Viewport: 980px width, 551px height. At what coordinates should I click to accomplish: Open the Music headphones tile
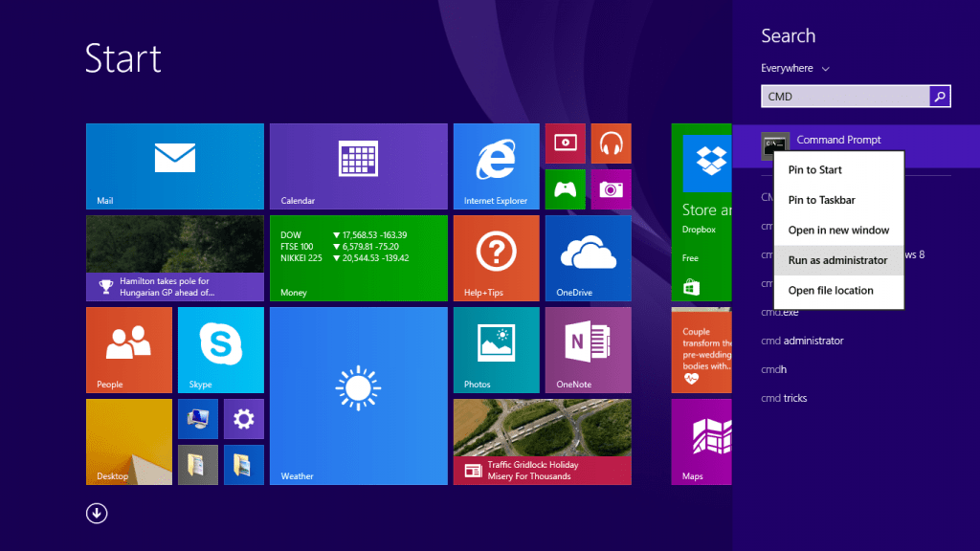(612, 143)
